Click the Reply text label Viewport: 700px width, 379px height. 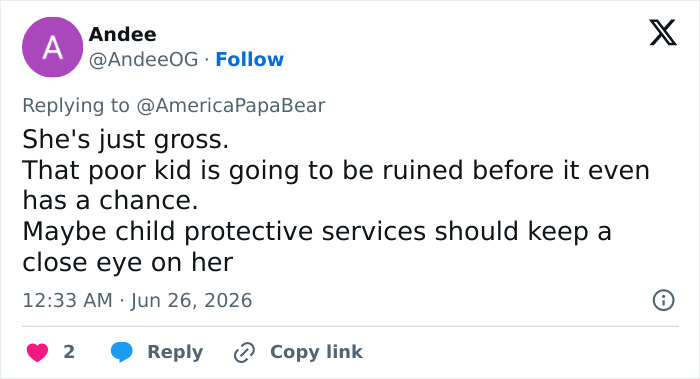175,352
